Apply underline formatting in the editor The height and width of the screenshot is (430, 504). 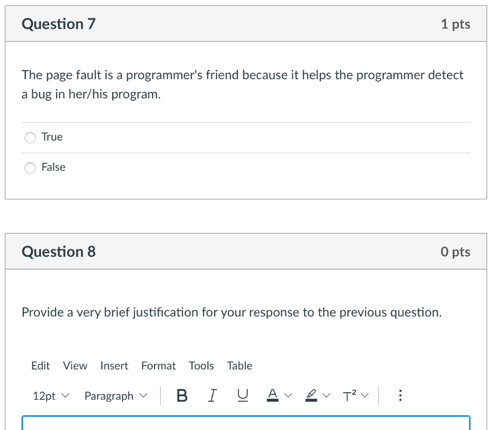point(242,396)
